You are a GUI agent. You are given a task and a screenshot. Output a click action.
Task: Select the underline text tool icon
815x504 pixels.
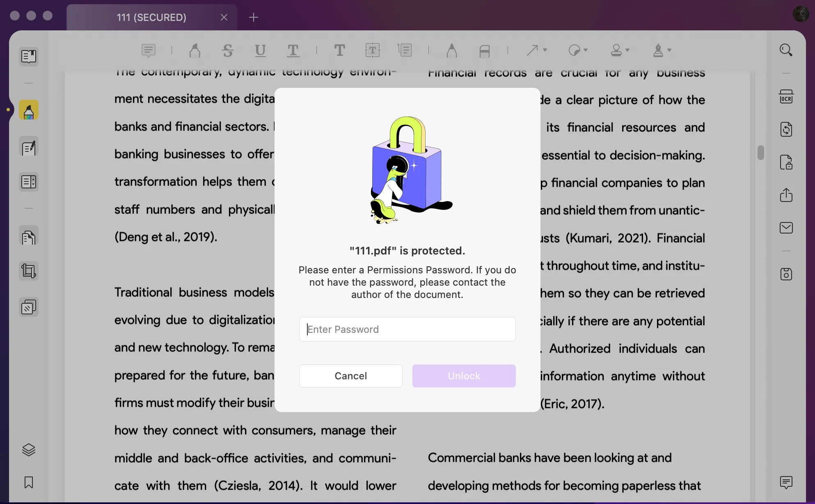260,50
